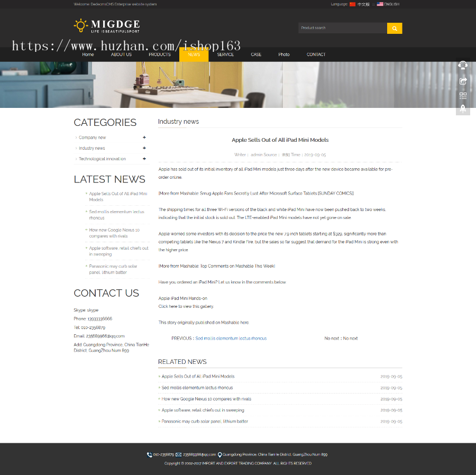Image resolution: width=476 pixels, height=475 pixels.
Task: Click the 'RELATED NEWS' heading
Action: pyautogui.click(x=182, y=362)
